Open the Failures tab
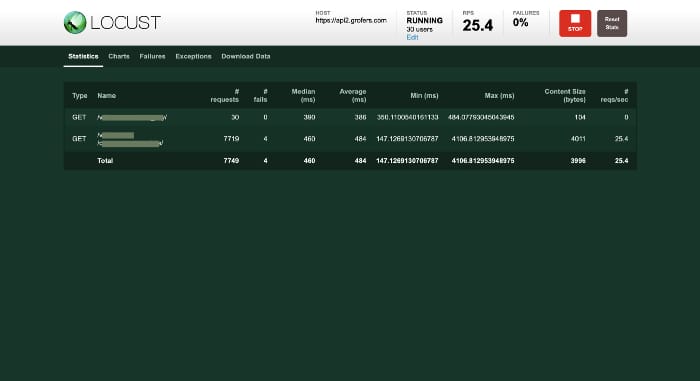 pyautogui.click(x=152, y=56)
